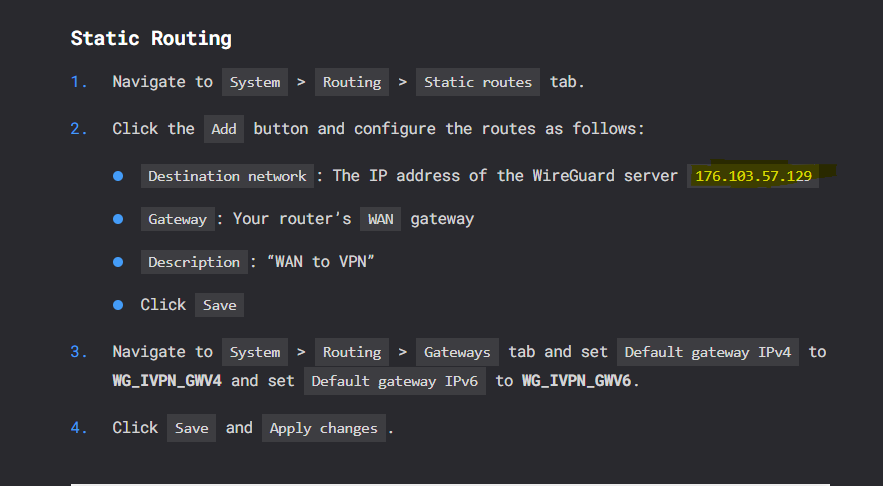Click the Gateway field label
The image size is (883, 486).
[x=177, y=219]
